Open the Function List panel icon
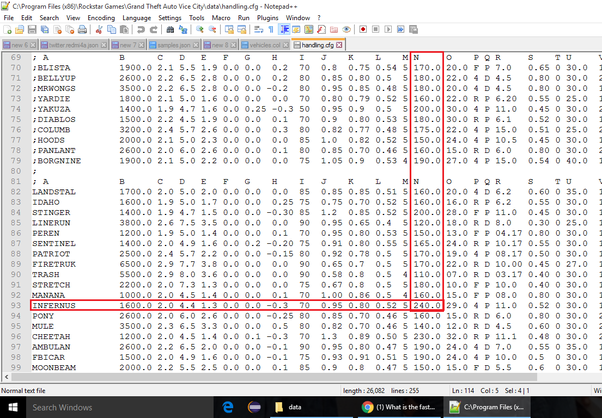This screenshot has height=418, width=602. (x=321, y=30)
